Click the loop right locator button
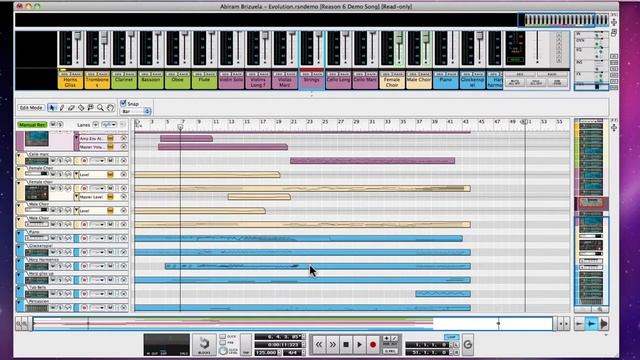640x360 pixels. pos(456,352)
